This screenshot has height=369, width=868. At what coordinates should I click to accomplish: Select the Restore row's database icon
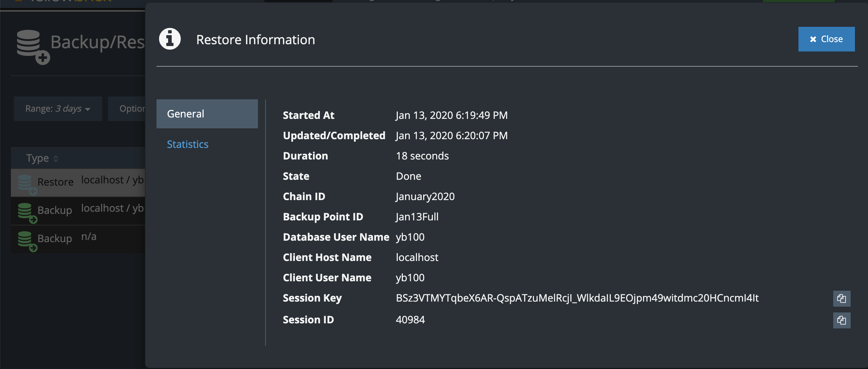25,183
